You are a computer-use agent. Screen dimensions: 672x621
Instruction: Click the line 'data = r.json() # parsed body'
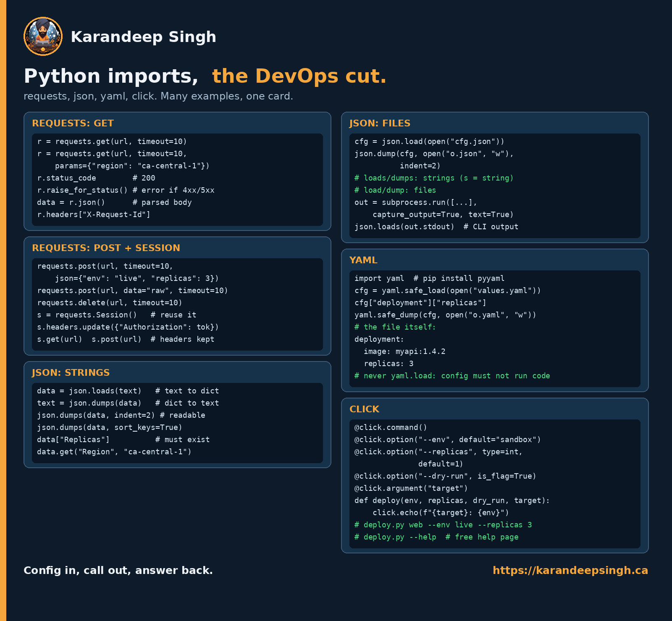pyautogui.click(x=114, y=202)
